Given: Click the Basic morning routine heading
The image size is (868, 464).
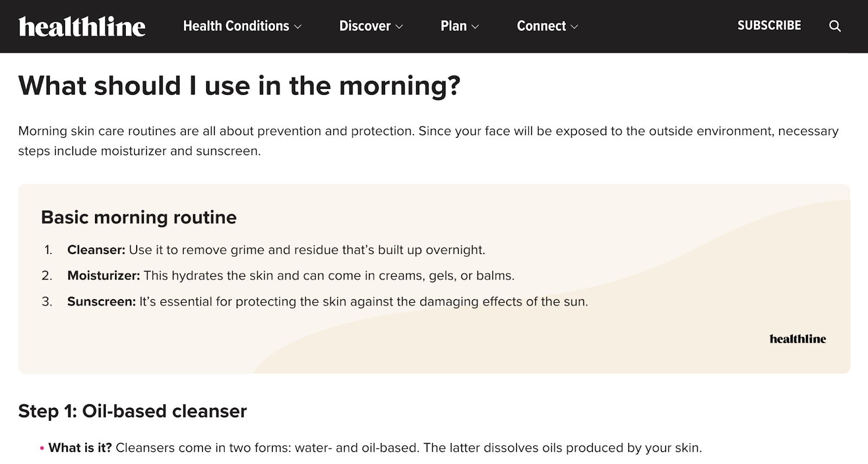Looking at the screenshot, I should [139, 217].
